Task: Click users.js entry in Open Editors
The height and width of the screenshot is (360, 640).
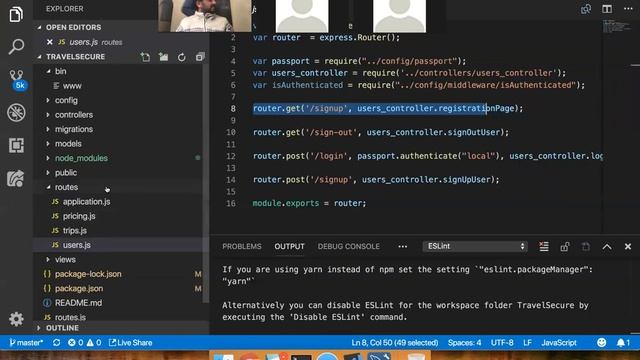Action: pyautogui.click(x=95, y=42)
